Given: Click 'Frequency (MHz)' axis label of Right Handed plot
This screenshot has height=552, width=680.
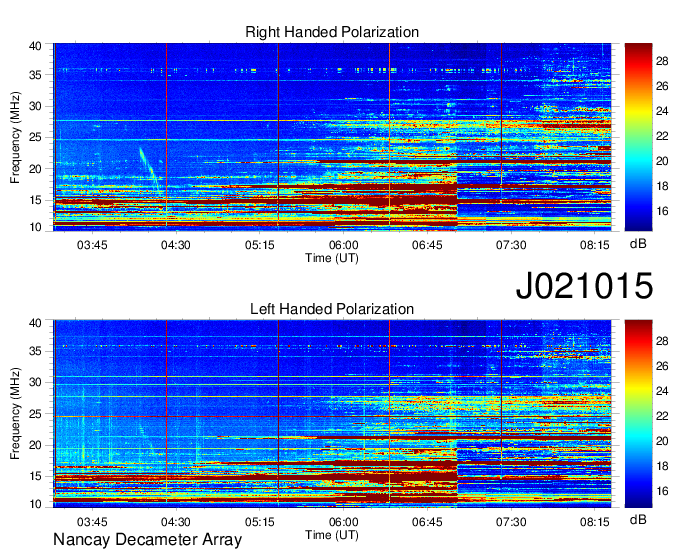Looking at the screenshot, I should 15,137.
